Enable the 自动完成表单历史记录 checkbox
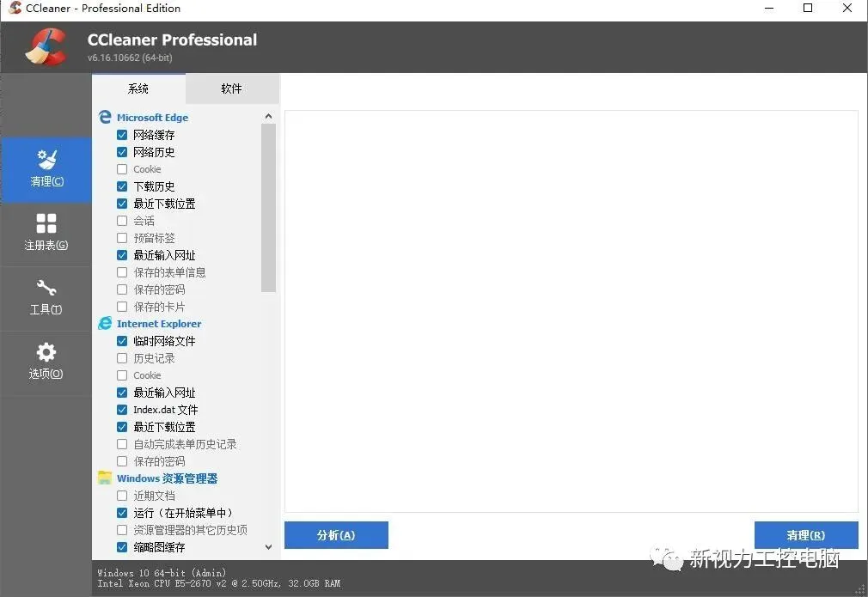Viewport: 868px width, 597px height. pyautogui.click(x=122, y=444)
